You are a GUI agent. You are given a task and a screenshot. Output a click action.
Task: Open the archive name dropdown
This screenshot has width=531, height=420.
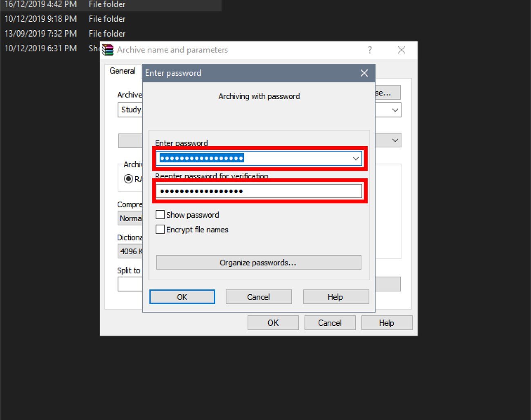pos(395,110)
